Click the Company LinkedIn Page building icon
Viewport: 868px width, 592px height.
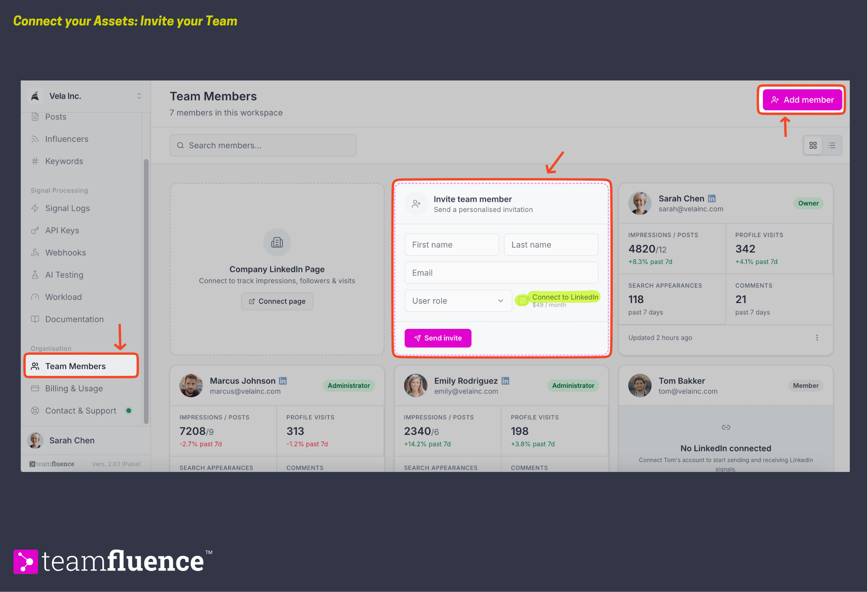[x=277, y=243]
